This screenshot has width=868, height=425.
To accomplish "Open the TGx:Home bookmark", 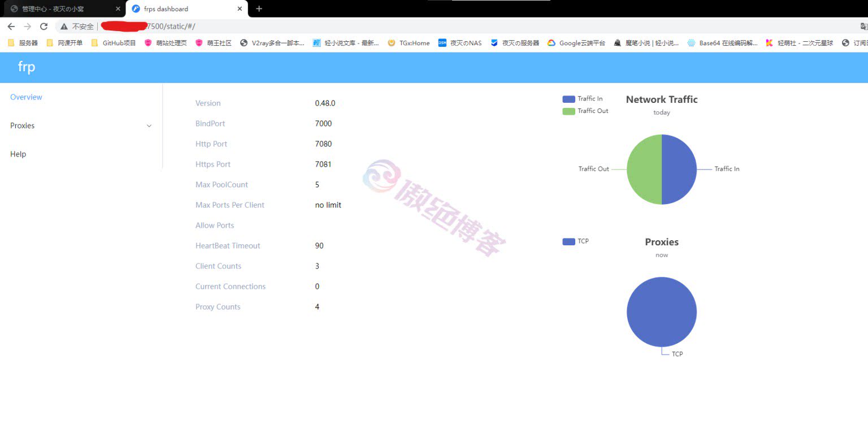I will click(x=409, y=43).
